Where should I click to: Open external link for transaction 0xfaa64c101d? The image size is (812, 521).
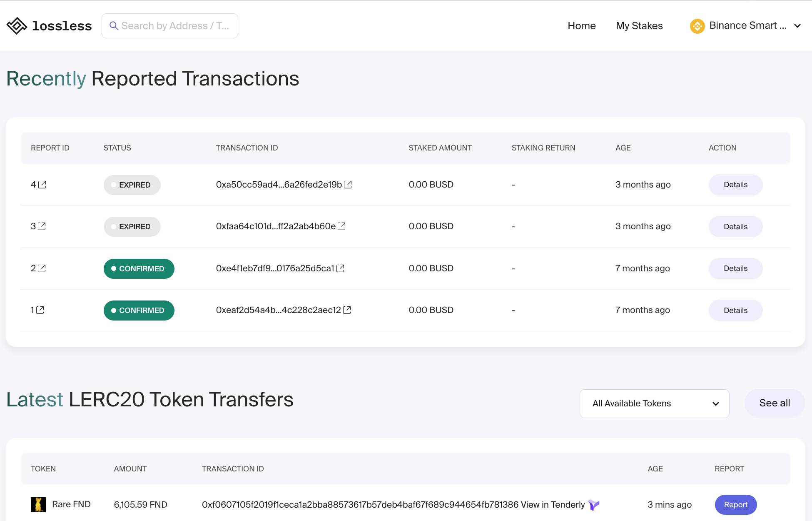pos(341,226)
